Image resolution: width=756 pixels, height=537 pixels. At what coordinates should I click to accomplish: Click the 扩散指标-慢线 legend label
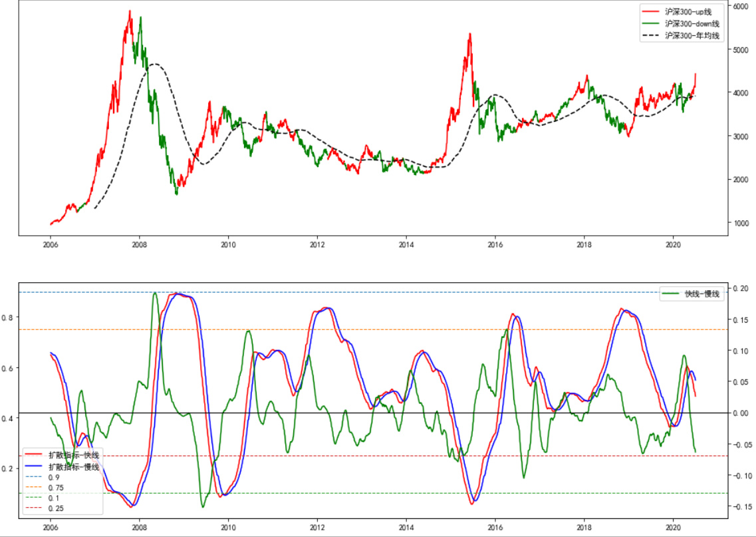73,466
